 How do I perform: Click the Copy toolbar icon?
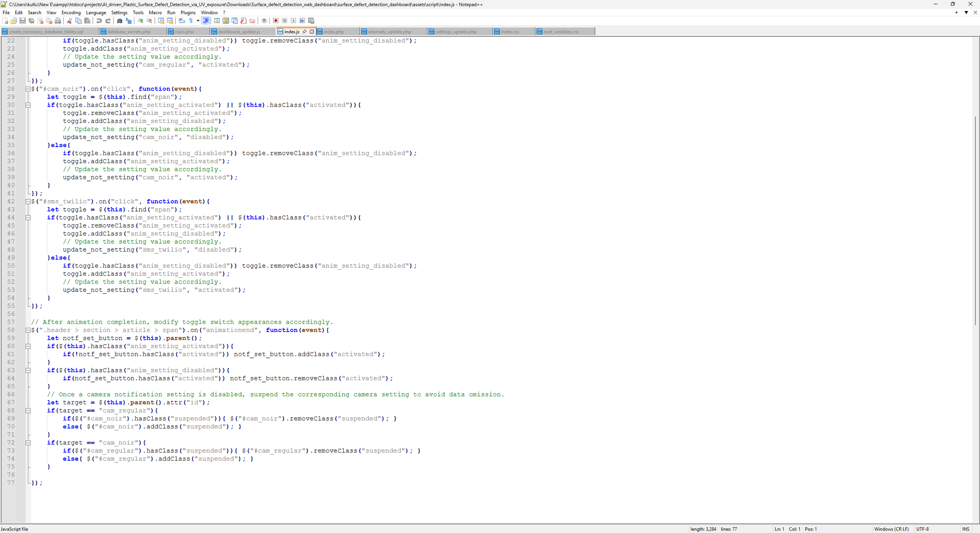(78, 21)
